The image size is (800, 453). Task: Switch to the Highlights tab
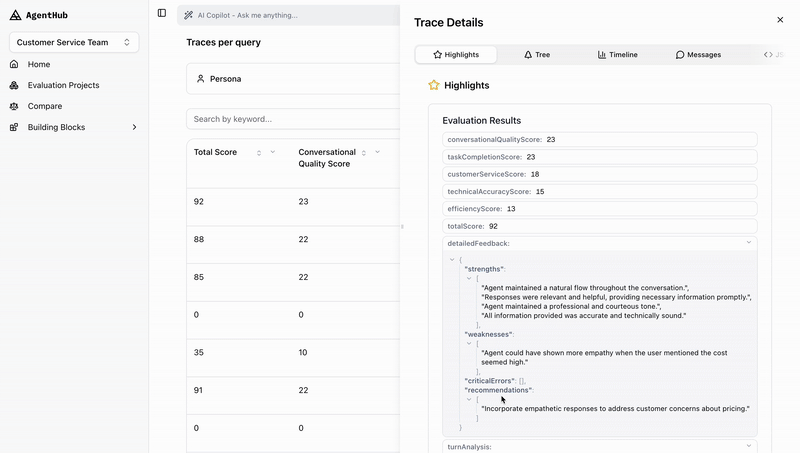click(x=456, y=55)
